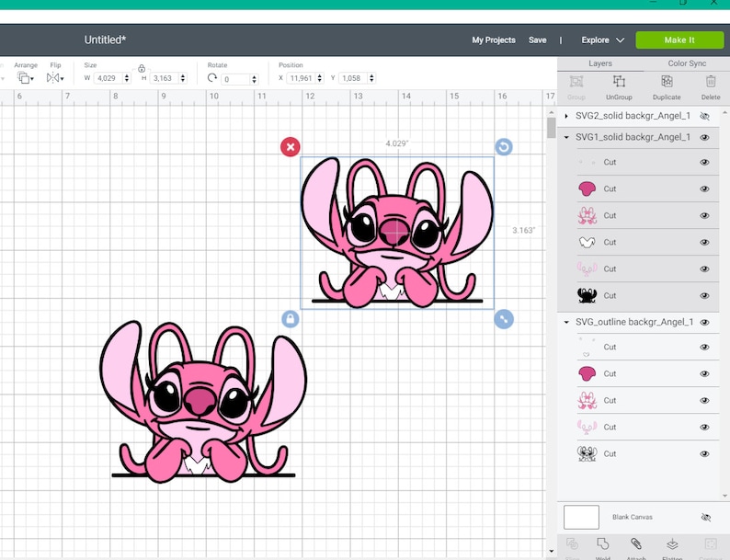Click the Rotate icon in the toolbar

(x=212, y=78)
